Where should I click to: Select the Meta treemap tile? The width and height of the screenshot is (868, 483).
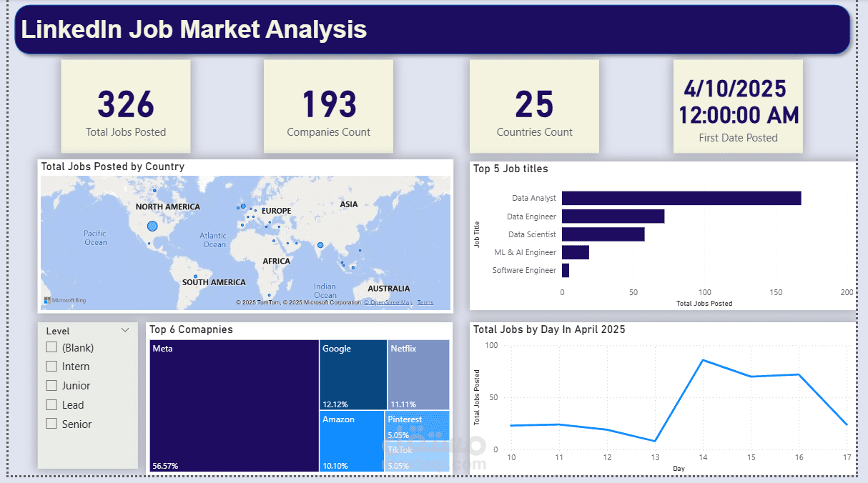[234, 406]
